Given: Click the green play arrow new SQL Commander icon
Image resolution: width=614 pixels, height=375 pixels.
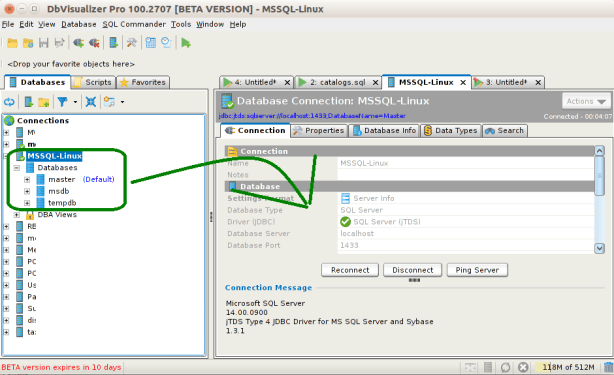Looking at the screenshot, I should (x=186, y=43).
